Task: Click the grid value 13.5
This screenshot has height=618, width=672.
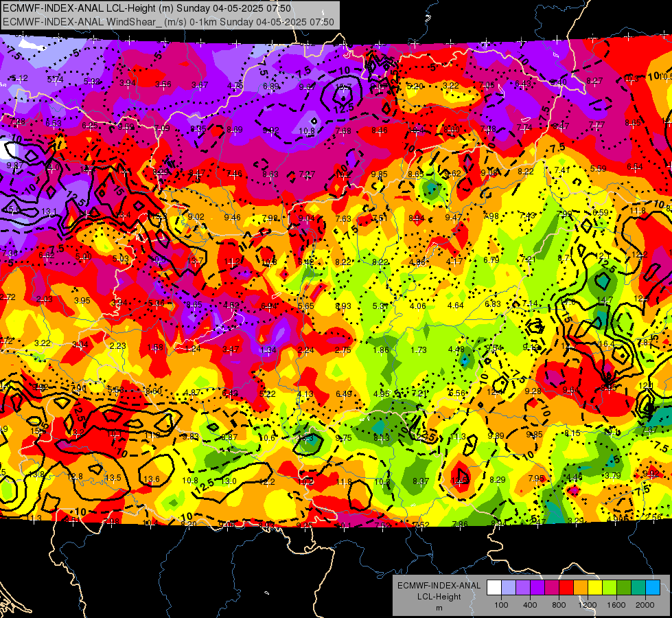Action: pyautogui.click(x=113, y=477)
